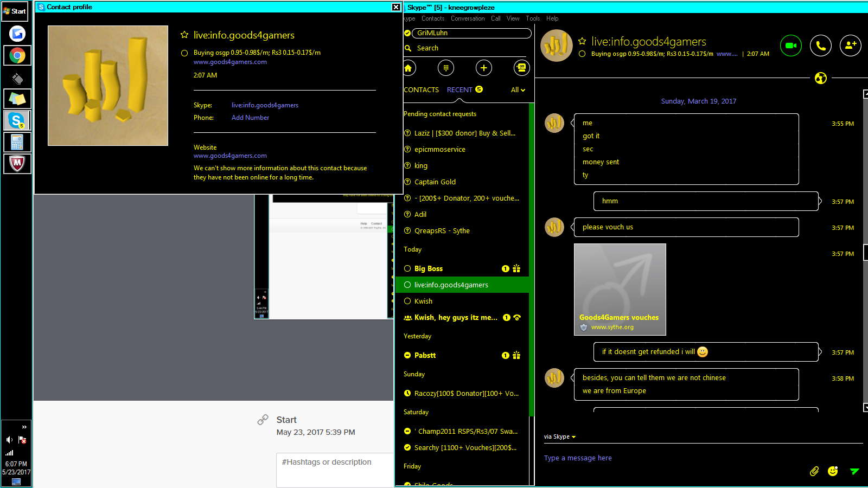The width and height of the screenshot is (868, 488).
Task: Open the via Skype dropdown
Action: pos(560,436)
